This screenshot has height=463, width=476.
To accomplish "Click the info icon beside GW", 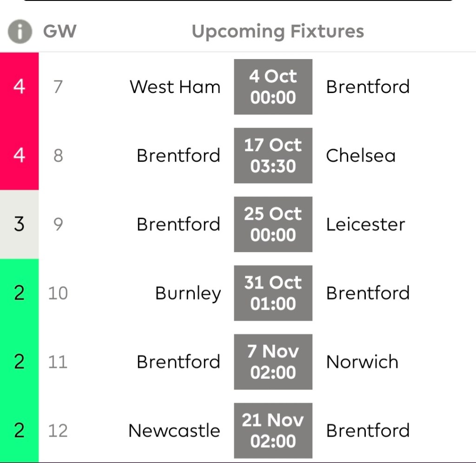I will pyautogui.click(x=20, y=32).
